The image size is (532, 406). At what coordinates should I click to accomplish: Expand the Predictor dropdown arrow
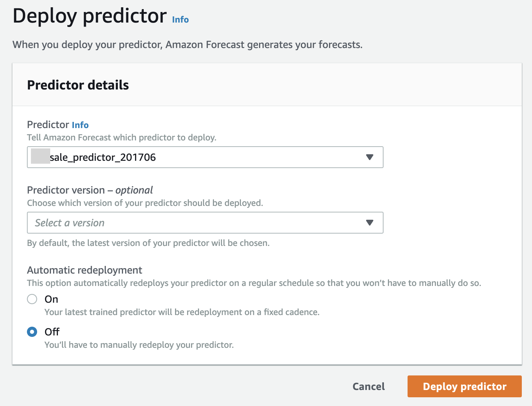tap(370, 157)
